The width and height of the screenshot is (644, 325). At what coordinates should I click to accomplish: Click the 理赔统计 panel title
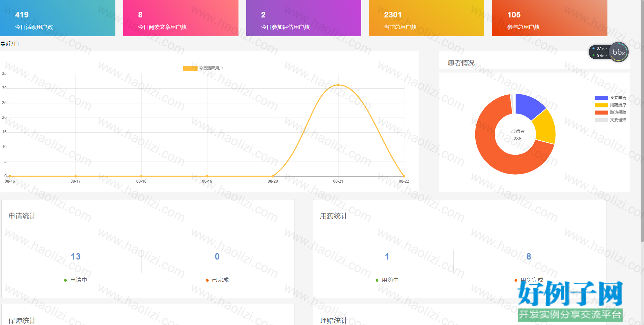(x=333, y=321)
